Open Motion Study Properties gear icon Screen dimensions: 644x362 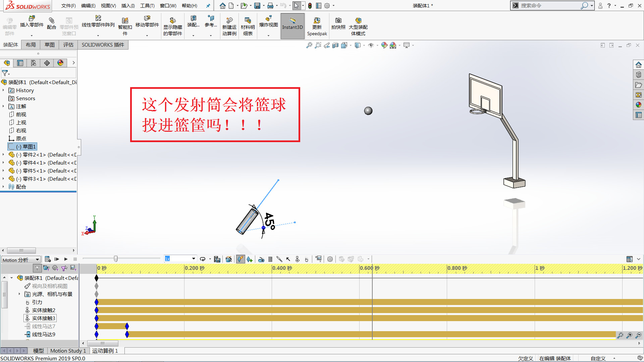point(330,259)
